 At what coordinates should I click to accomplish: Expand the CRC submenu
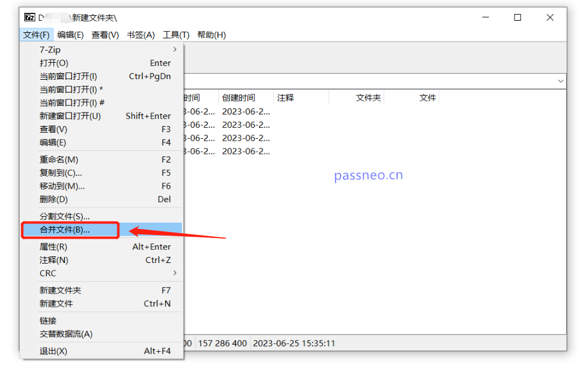tap(102, 273)
